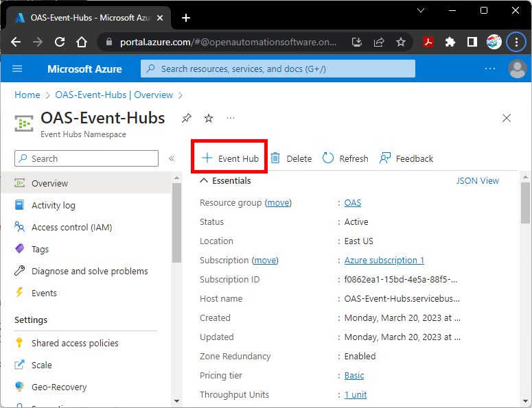The height and width of the screenshot is (408, 532).
Task: Pin OAS-Event-Hubs to dashboard
Action: [186, 118]
